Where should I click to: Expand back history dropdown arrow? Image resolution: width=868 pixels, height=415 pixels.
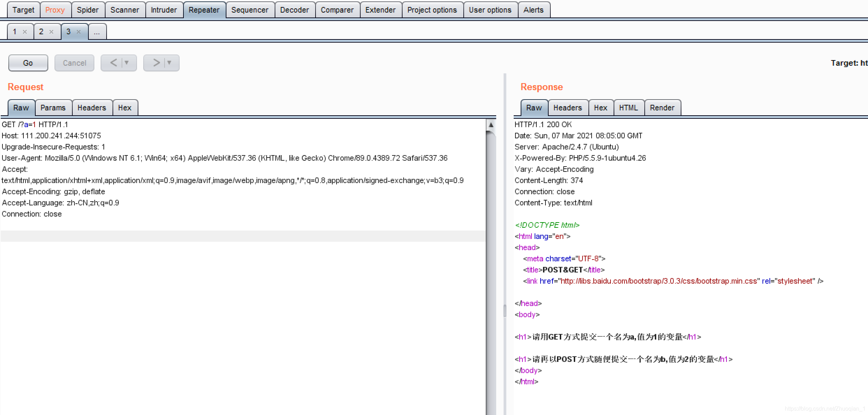tap(127, 63)
